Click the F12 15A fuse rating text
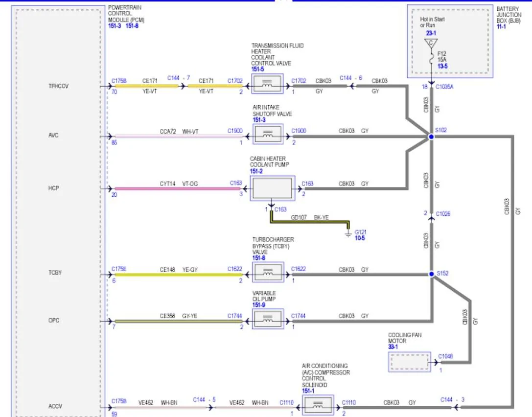 pyautogui.click(x=442, y=57)
